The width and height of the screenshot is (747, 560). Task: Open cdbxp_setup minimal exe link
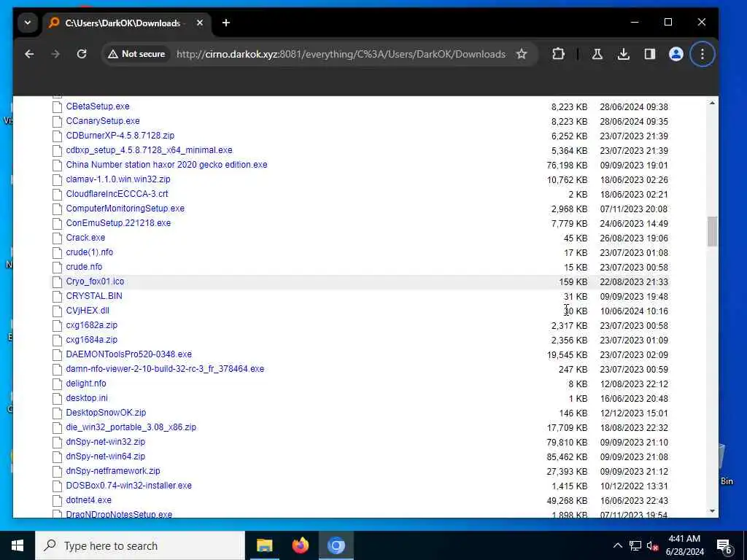click(x=149, y=150)
